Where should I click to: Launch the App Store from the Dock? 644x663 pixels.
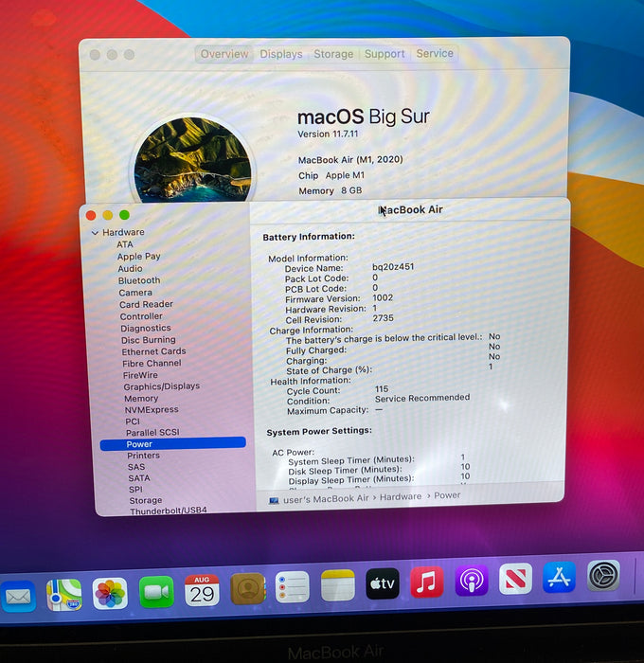point(560,577)
